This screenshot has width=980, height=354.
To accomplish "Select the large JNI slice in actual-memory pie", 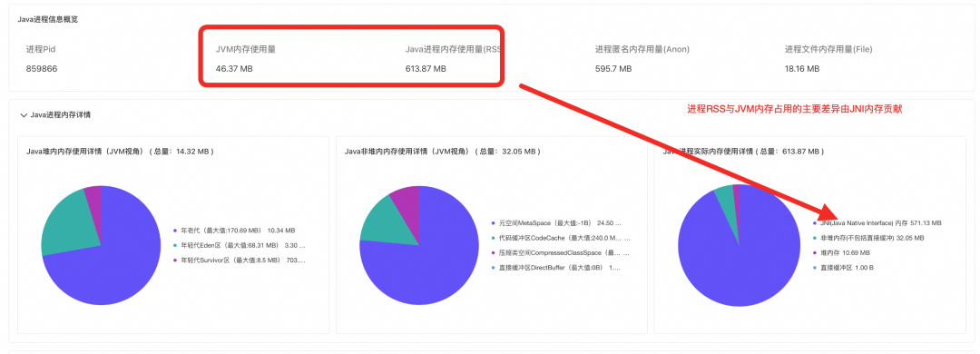I will pyautogui.click(x=740, y=262).
